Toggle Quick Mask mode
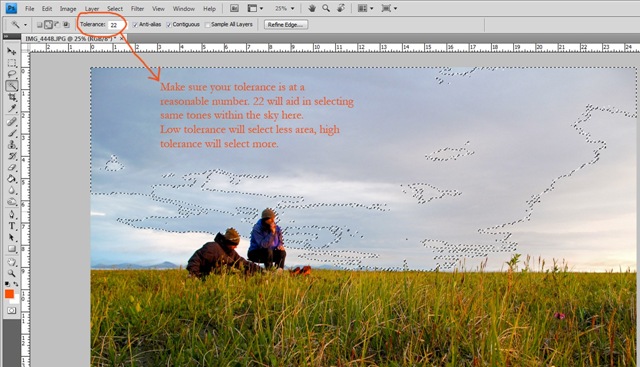 point(11,311)
